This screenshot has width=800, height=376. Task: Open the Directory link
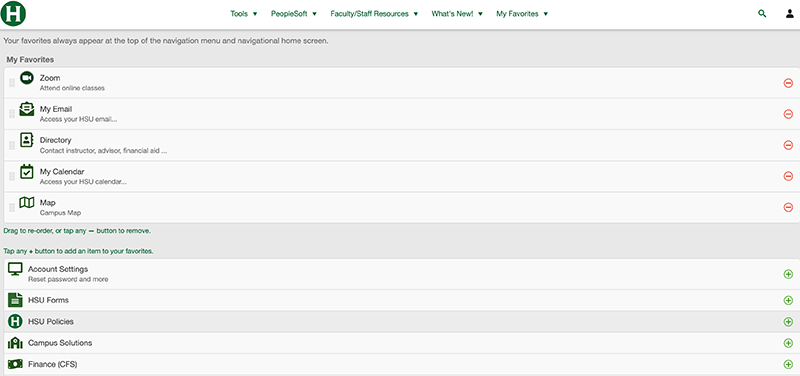[x=56, y=140]
